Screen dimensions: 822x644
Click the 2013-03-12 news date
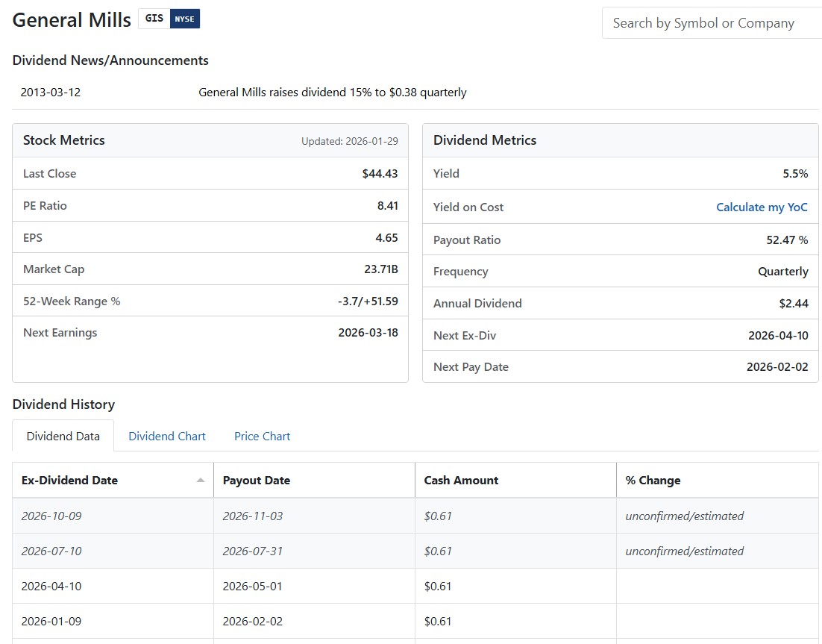pos(50,93)
